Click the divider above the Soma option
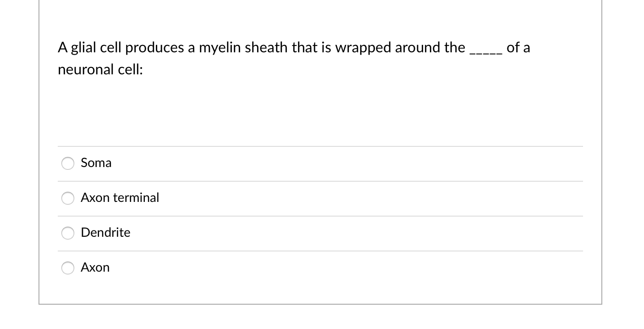Image resolution: width=644 pixels, height=329 pixels. click(320, 146)
